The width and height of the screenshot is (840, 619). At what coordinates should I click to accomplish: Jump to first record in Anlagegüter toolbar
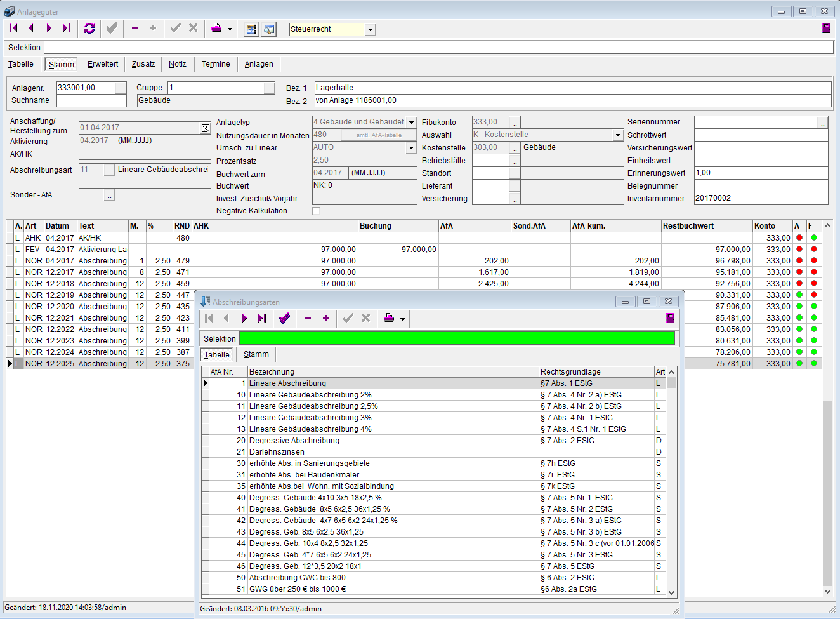(13, 28)
